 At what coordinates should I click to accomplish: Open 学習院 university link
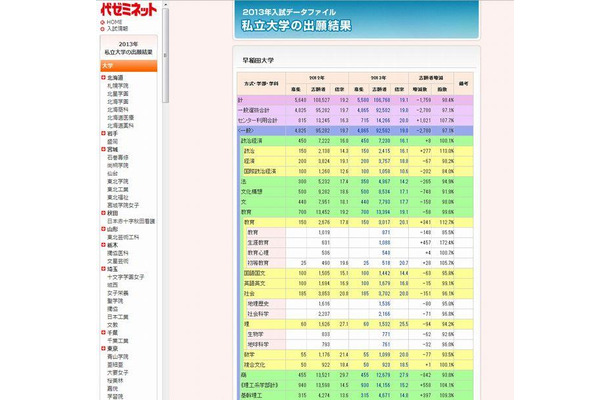[115, 396]
